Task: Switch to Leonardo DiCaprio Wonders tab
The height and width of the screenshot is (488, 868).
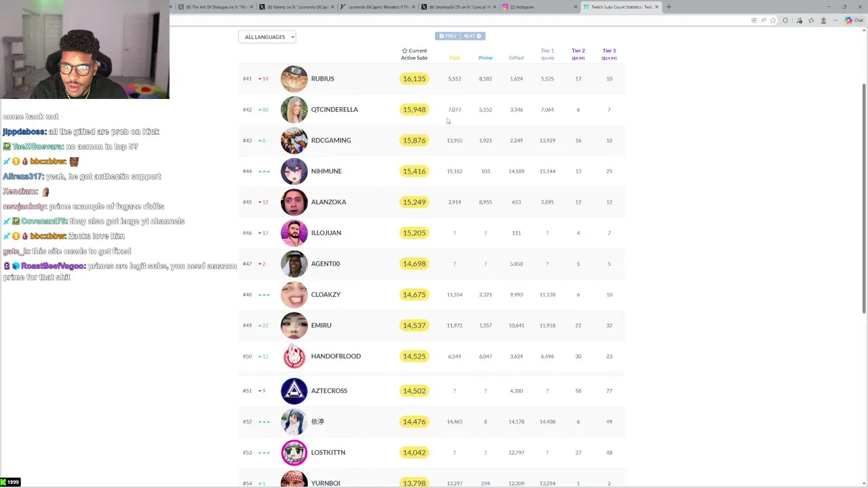Action: coord(376,7)
